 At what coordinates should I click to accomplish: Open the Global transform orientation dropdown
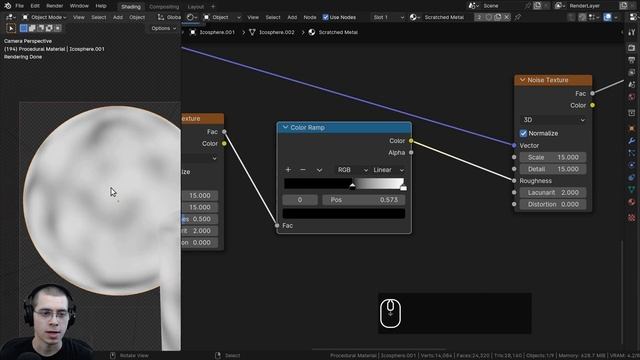(x=169, y=17)
